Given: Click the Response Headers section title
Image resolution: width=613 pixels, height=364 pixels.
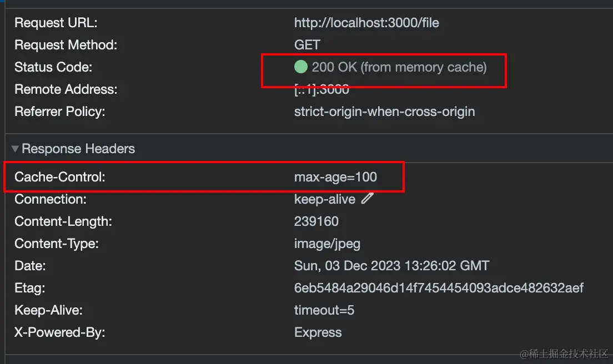Looking at the screenshot, I should (78, 149).
